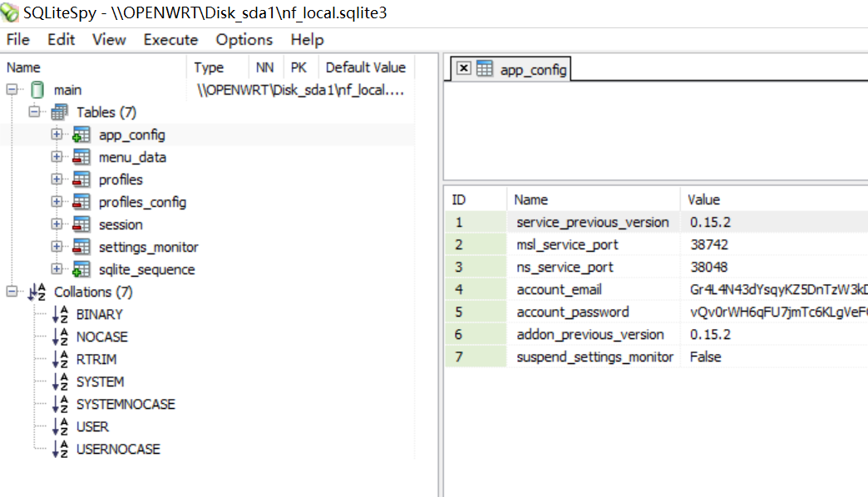Image resolution: width=868 pixels, height=497 pixels.
Task: Click the PK column header
Action: coord(299,67)
